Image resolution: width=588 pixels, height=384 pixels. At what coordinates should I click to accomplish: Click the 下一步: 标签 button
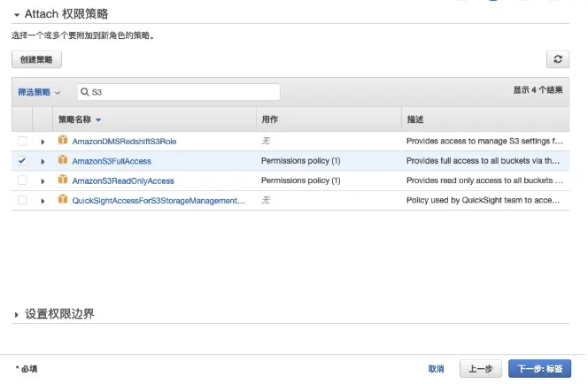(x=539, y=369)
